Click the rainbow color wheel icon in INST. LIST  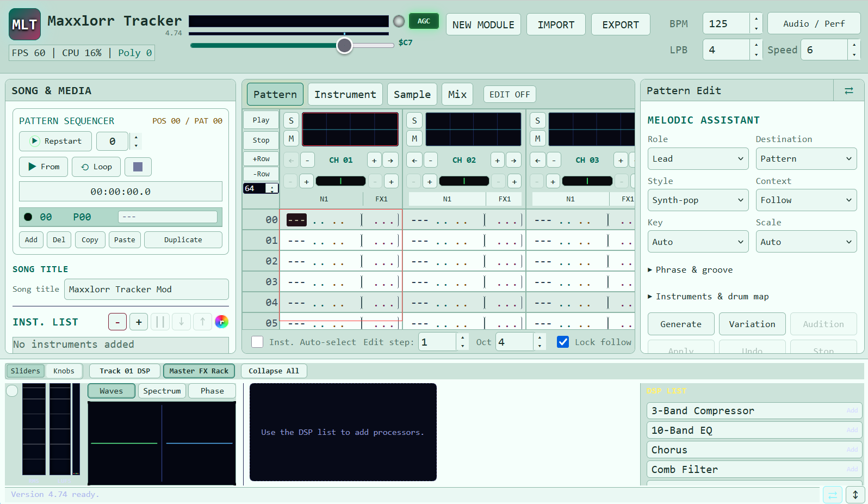tap(221, 322)
